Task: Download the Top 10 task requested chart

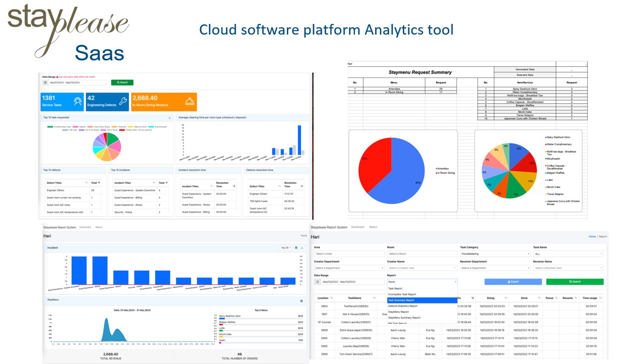Action: [x=170, y=118]
